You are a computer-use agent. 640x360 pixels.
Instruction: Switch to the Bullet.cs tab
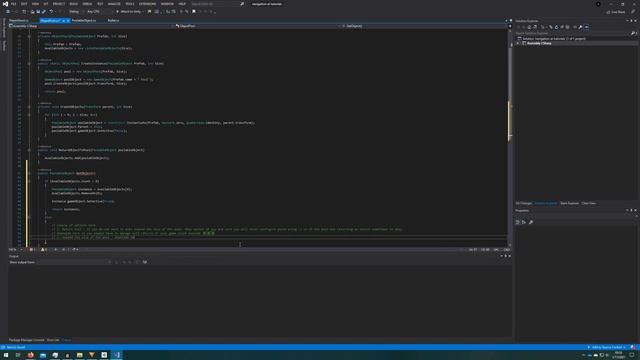click(113, 20)
